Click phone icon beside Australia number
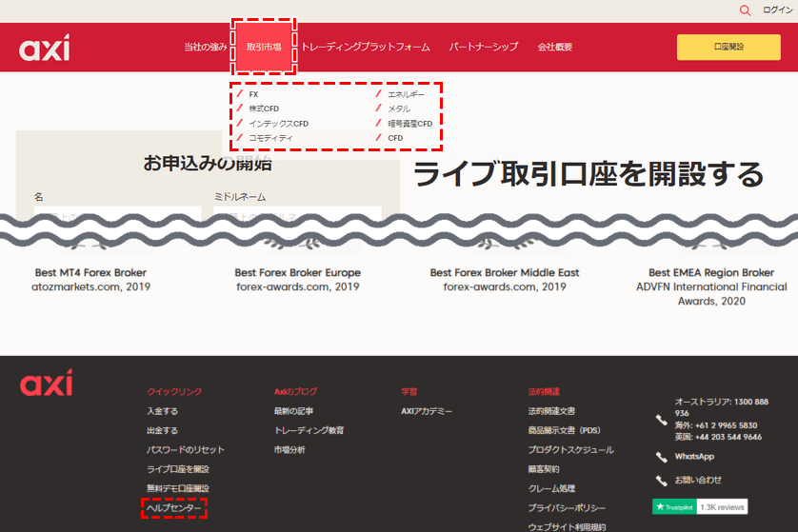The height and width of the screenshot is (532, 798). 662,420
